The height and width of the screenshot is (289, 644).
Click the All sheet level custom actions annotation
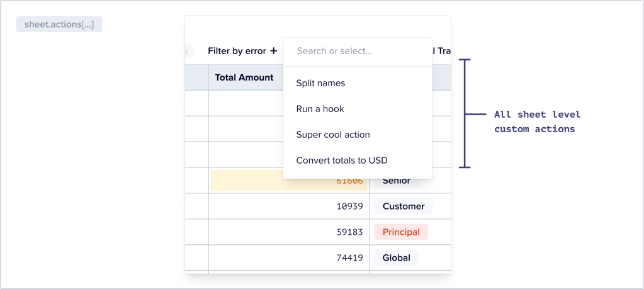(536, 122)
